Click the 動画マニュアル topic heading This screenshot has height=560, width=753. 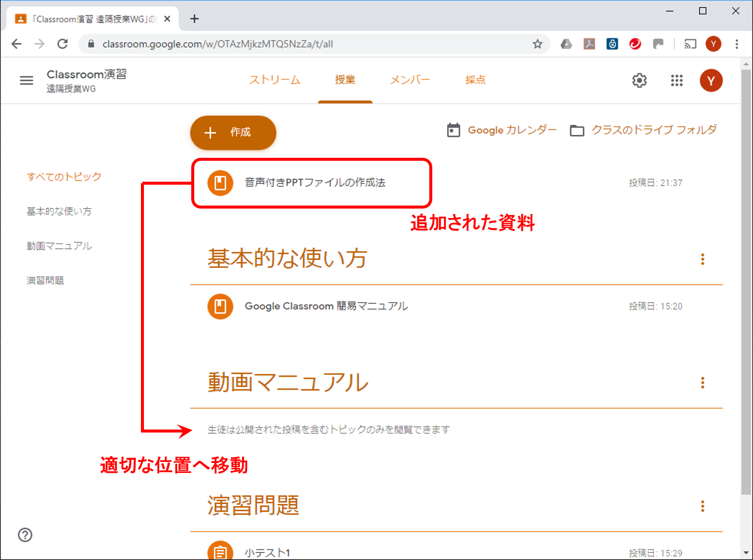coord(288,382)
